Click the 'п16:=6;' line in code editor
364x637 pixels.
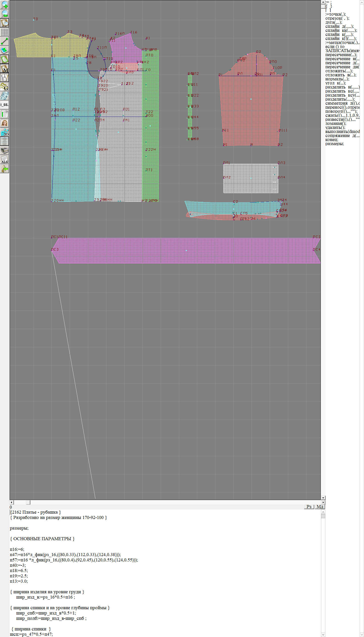pyautogui.click(x=17, y=549)
